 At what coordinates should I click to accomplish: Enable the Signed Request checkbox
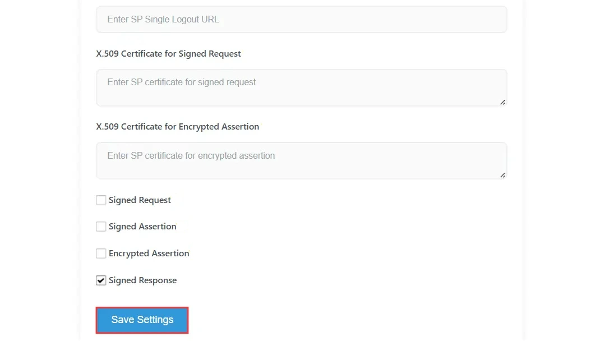pos(101,200)
